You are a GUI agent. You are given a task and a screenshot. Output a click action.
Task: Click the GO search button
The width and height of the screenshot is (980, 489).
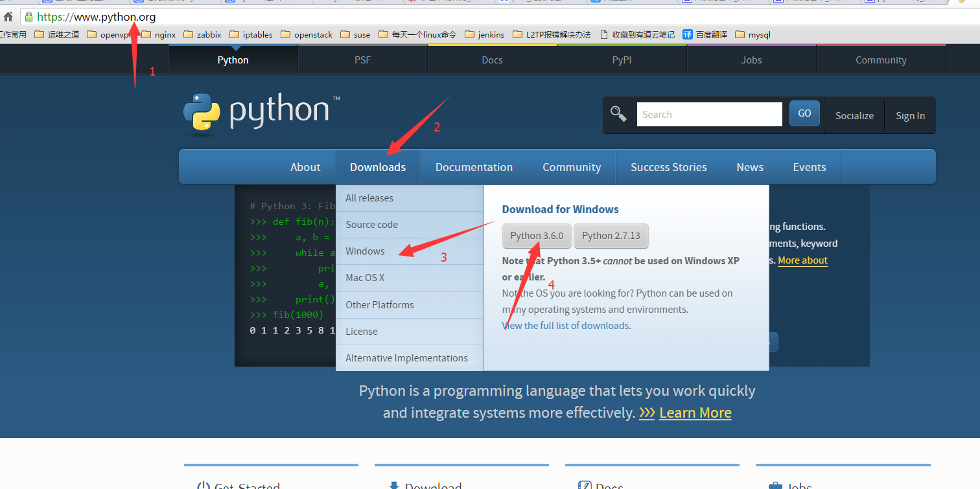pyautogui.click(x=804, y=113)
